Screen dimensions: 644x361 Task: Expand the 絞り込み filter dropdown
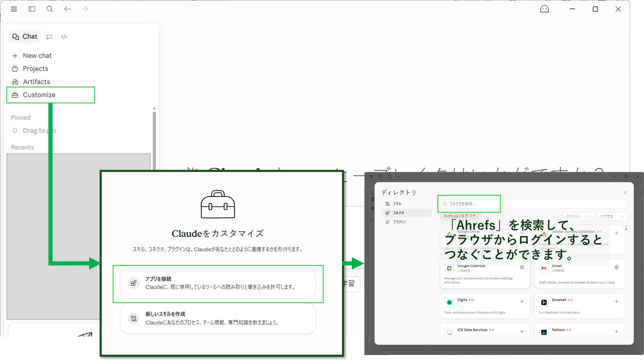[x=578, y=216]
